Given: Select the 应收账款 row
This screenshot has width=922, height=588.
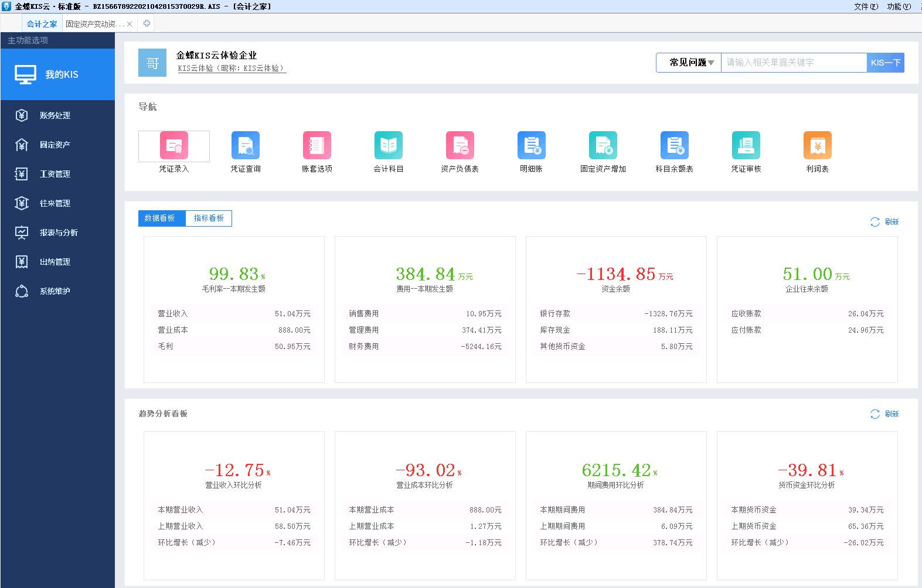Looking at the screenshot, I should coord(807,314).
